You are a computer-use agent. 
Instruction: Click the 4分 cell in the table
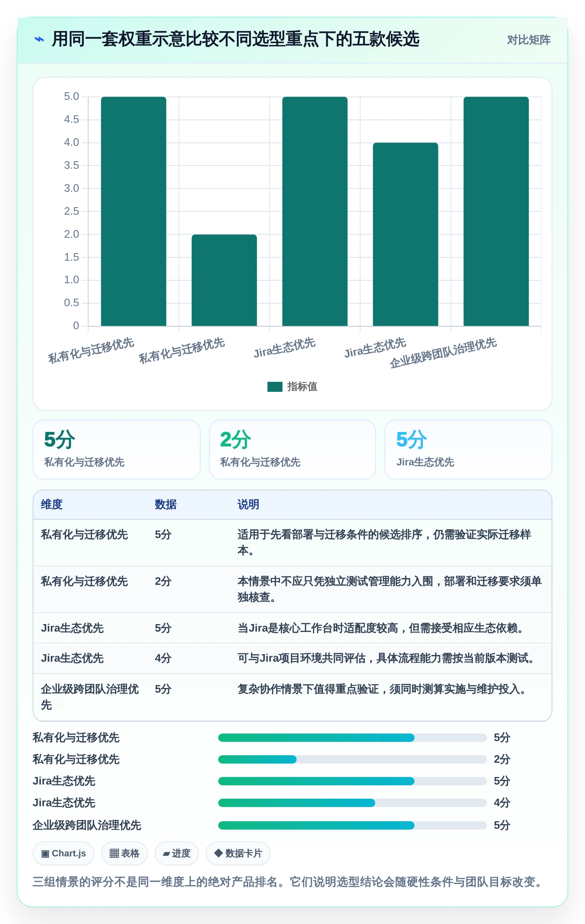click(163, 658)
